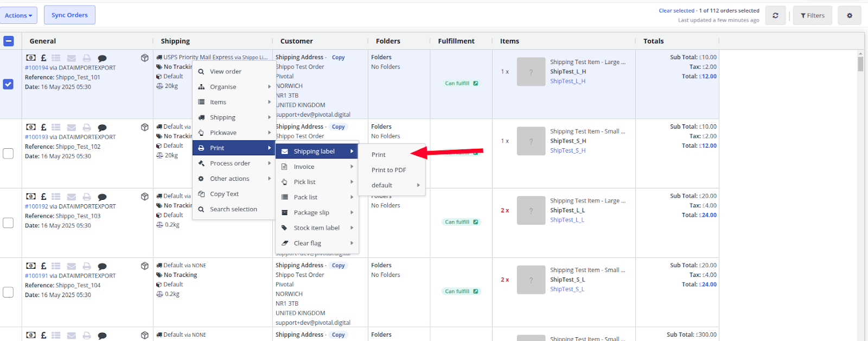Expand the Other actions submenu
Image resolution: width=868 pixels, height=341 pixels.
point(234,178)
